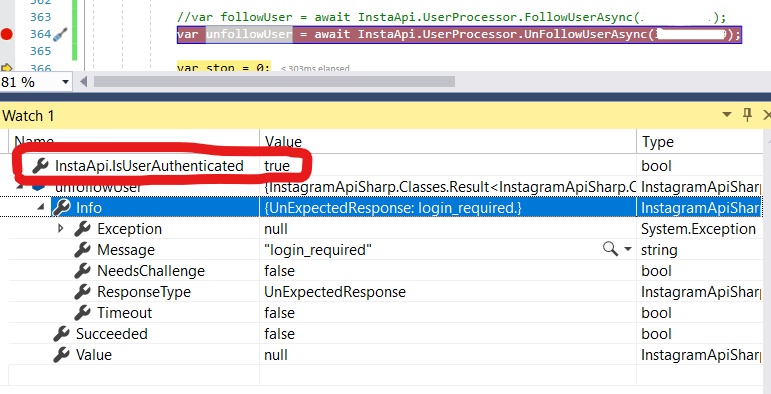Click line number 365 in the gutter
Screen dimensions: 771x394
click(x=41, y=51)
